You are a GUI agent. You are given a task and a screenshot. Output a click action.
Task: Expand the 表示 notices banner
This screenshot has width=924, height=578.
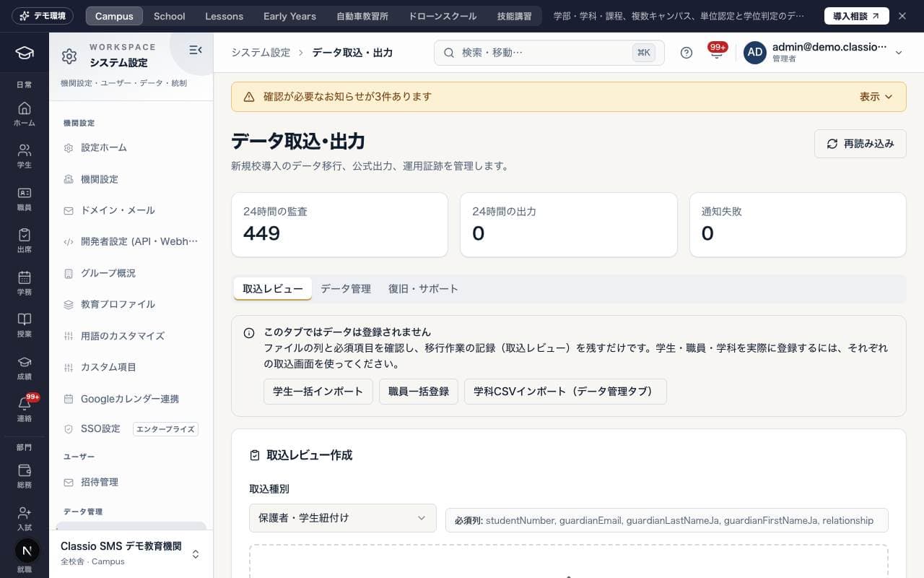point(876,97)
